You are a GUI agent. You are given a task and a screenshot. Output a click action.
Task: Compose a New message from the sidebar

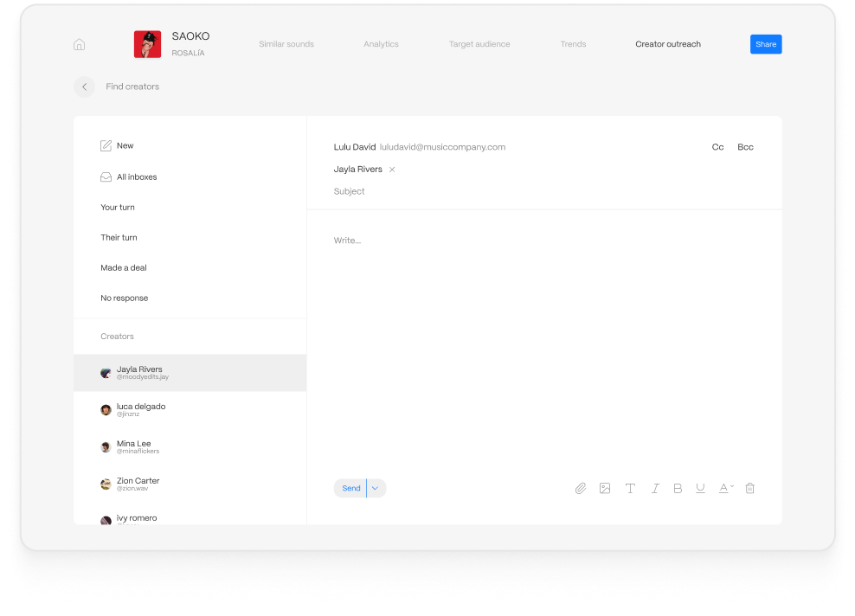[125, 146]
